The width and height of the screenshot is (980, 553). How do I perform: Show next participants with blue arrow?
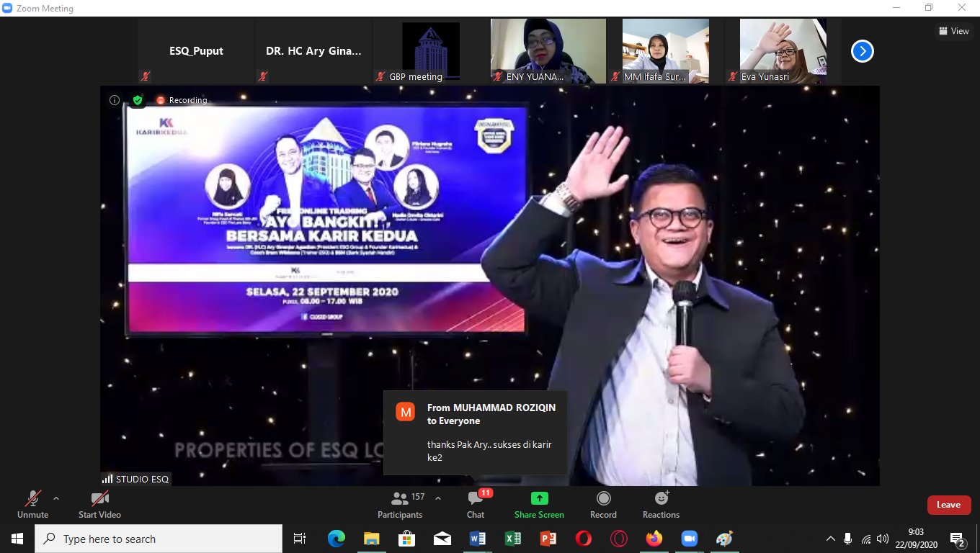pos(863,51)
